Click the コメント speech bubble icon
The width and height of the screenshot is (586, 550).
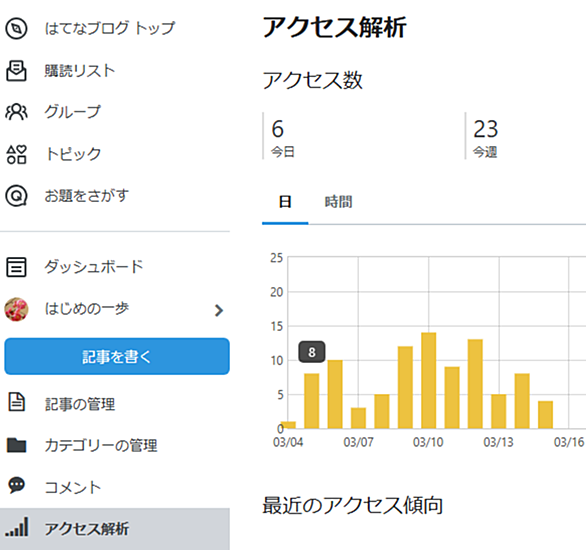16,485
